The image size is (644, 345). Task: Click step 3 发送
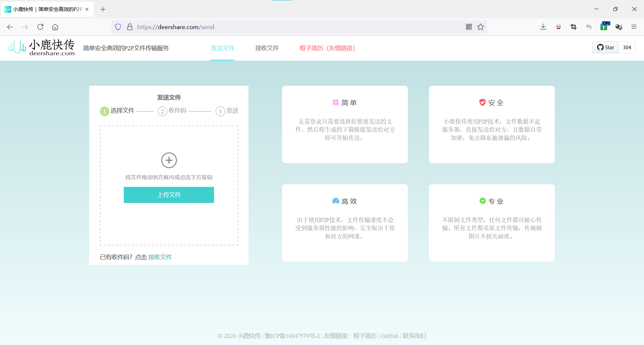click(227, 111)
